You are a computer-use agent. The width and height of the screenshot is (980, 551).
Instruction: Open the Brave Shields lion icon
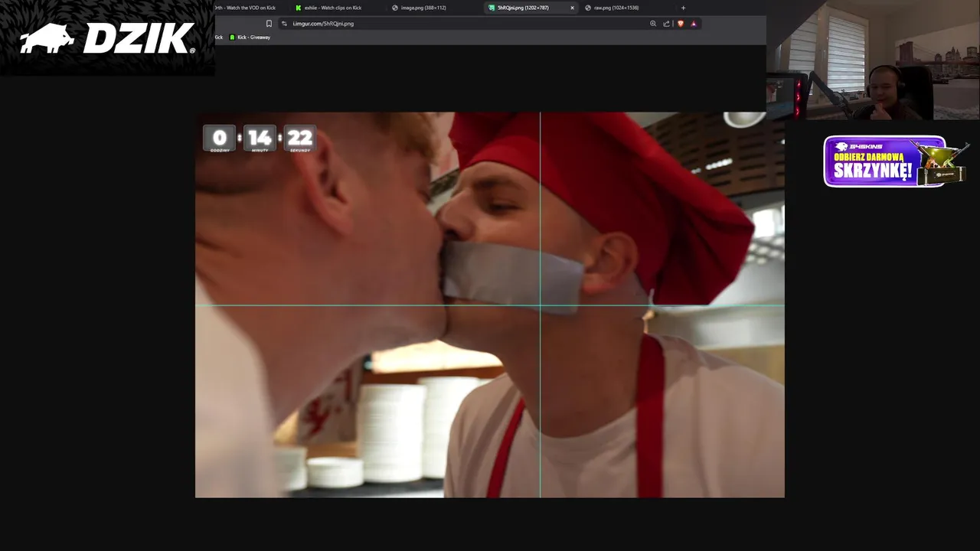click(x=680, y=24)
